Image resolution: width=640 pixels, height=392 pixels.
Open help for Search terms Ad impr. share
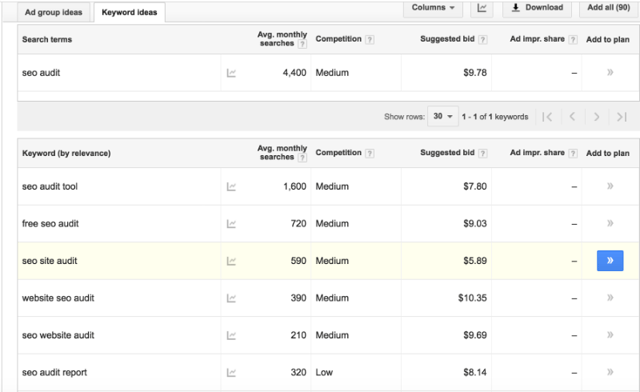(x=573, y=40)
